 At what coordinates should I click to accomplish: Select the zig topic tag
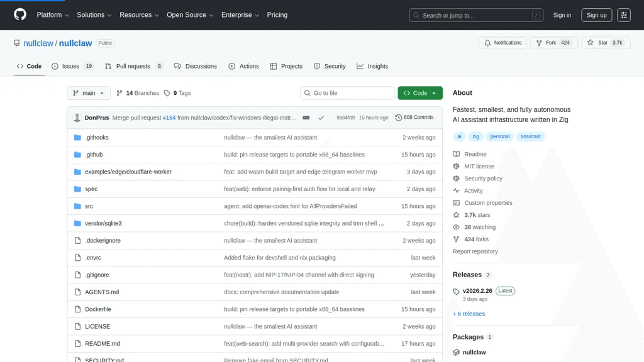[475, 136]
